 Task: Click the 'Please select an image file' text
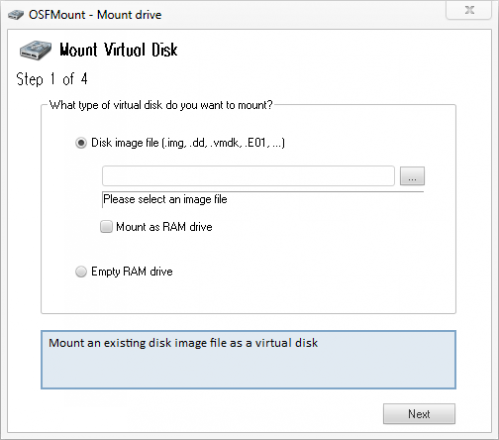click(165, 199)
